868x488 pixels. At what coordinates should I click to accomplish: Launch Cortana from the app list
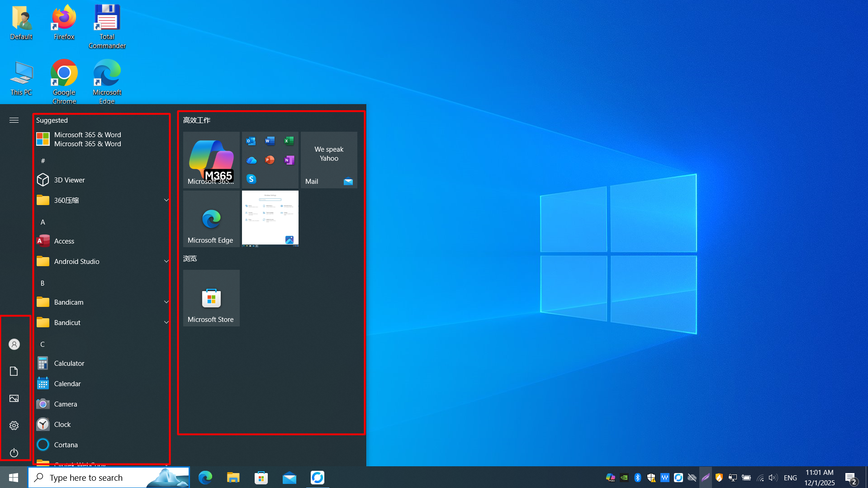click(102, 445)
